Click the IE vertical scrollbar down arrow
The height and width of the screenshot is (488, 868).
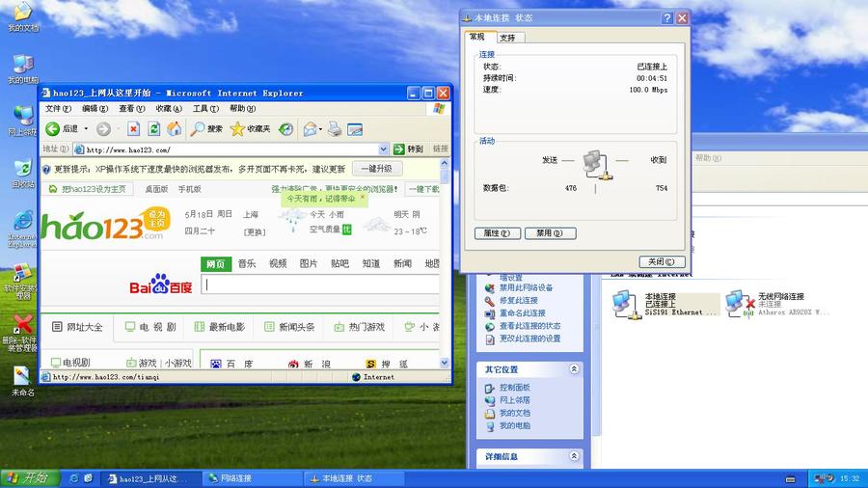pyautogui.click(x=444, y=363)
